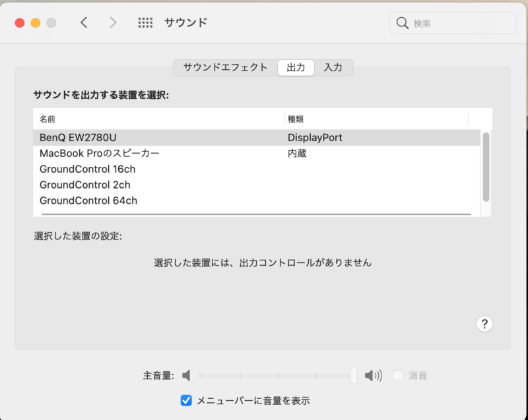Go back with the left chevron
This screenshot has width=528, height=420.
point(84,22)
